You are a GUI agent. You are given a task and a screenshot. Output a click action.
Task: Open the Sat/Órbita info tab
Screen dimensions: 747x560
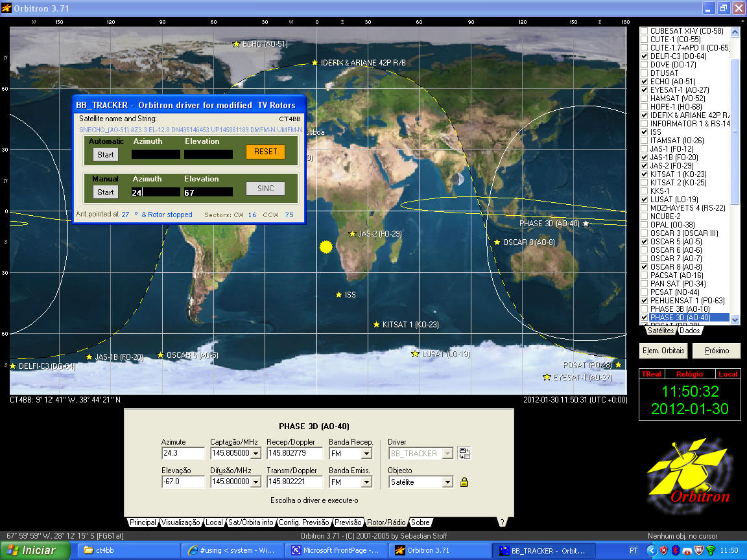250,522
